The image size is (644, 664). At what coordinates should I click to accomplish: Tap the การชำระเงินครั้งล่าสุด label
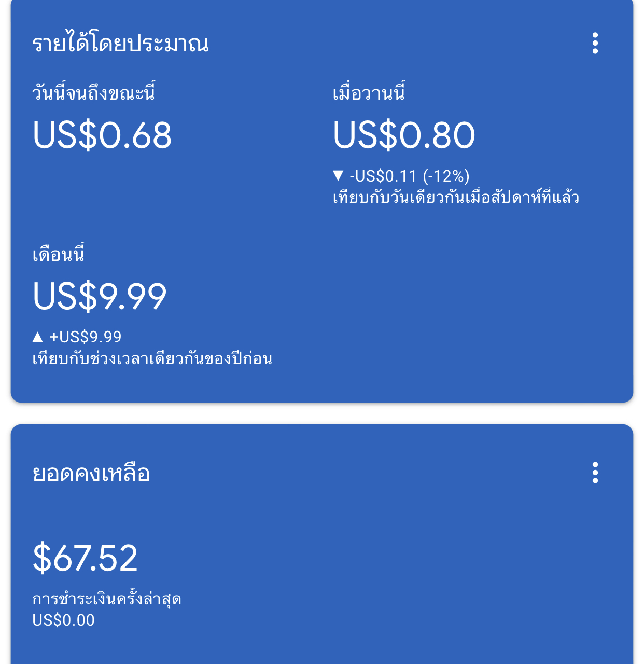coord(107,599)
